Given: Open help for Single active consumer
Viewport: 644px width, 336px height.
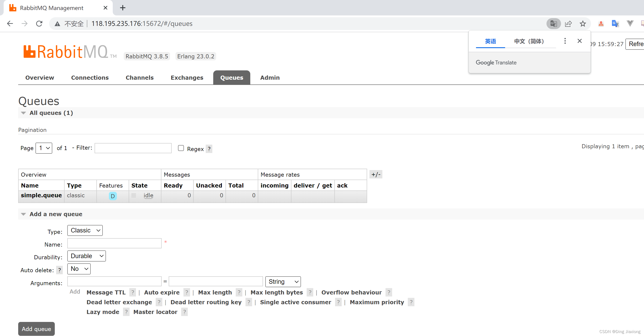Looking at the screenshot, I should (x=338, y=302).
